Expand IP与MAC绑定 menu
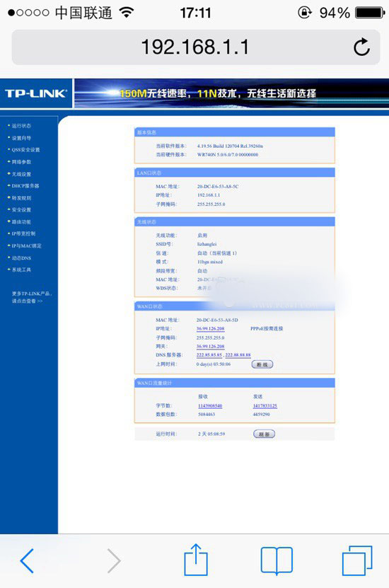 tap(26, 246)
